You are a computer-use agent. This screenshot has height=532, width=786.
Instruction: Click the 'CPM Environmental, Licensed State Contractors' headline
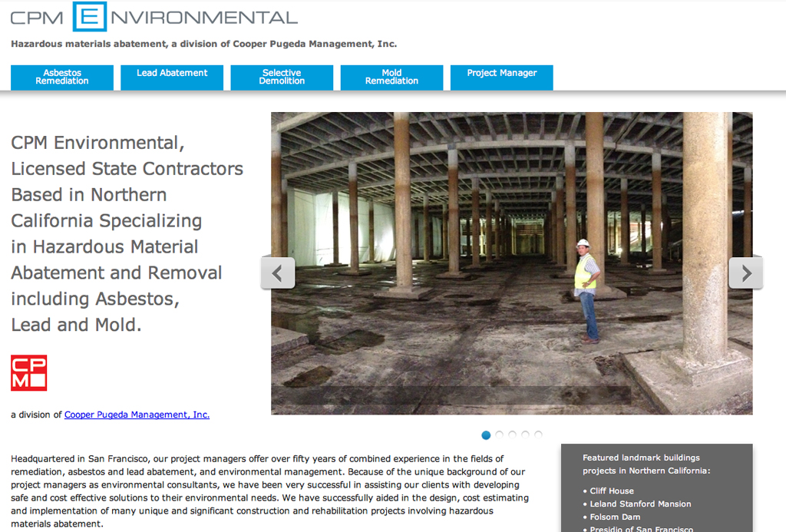coord(127,233)
